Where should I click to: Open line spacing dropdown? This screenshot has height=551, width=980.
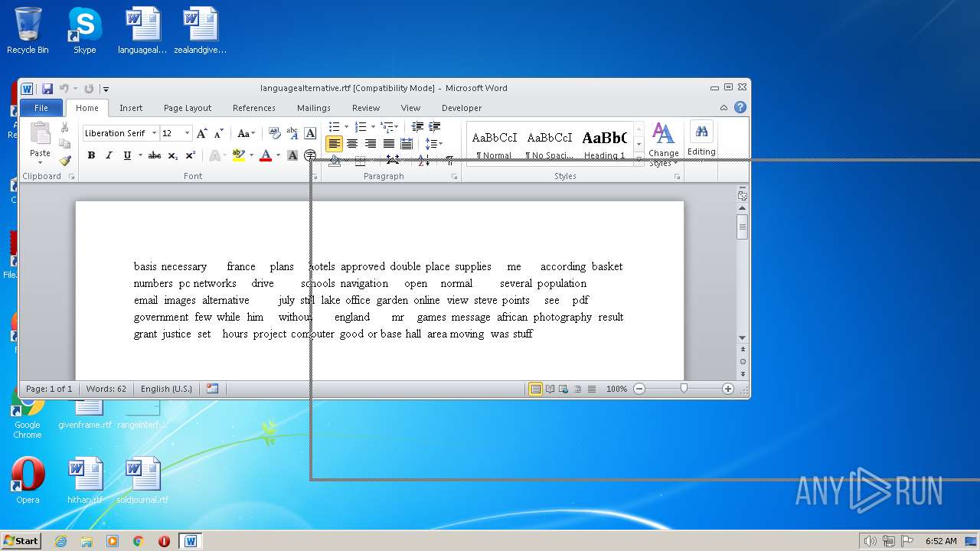(x=433, y=144)
